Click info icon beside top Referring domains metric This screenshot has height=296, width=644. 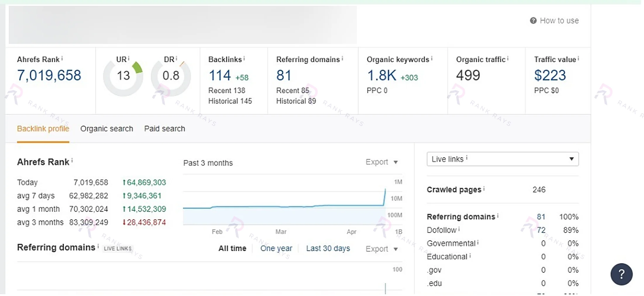(x=342, y=58)
